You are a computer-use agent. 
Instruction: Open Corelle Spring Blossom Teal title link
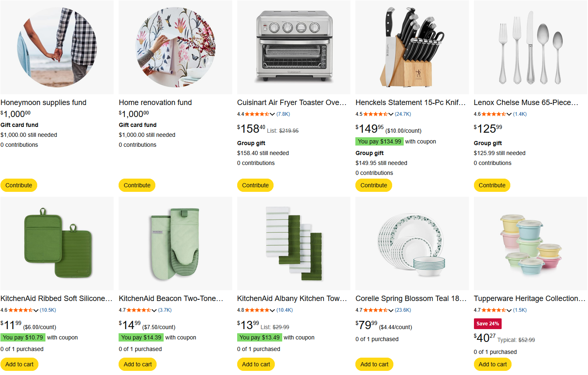point(411,299)
